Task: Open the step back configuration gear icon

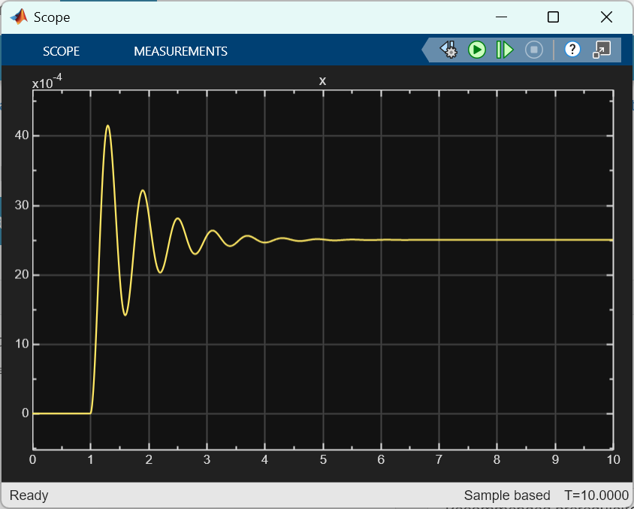Action: pos(448,50)
